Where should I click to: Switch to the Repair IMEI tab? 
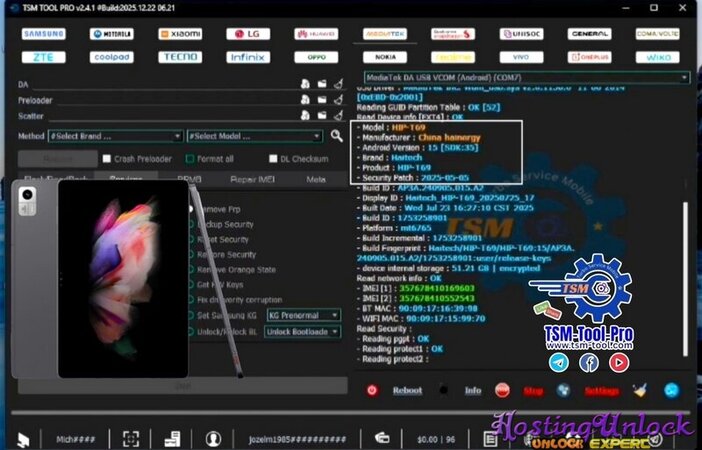click(252, 180)
